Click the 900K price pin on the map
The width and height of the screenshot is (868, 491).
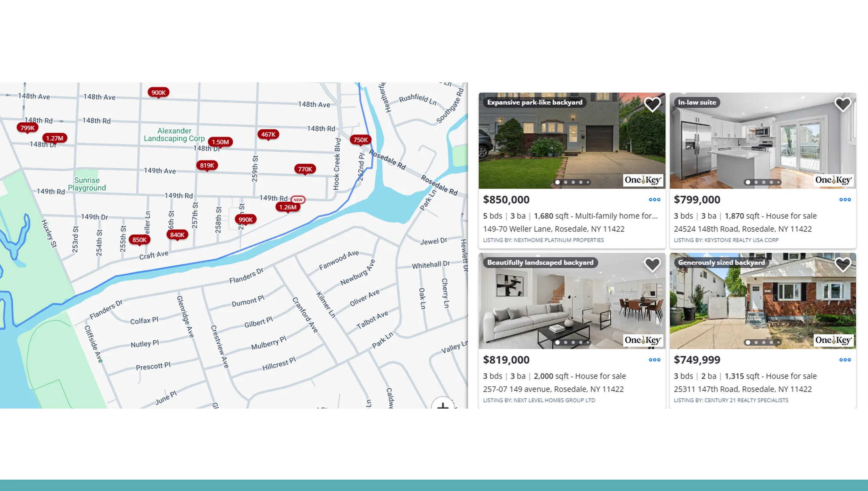coord(159,93)
